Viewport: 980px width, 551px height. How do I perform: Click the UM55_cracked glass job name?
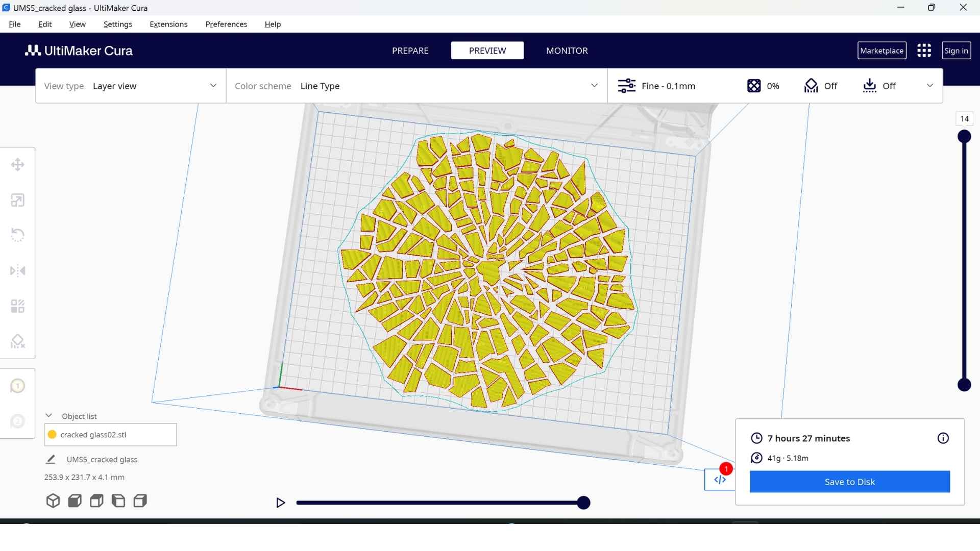[102, 459]
